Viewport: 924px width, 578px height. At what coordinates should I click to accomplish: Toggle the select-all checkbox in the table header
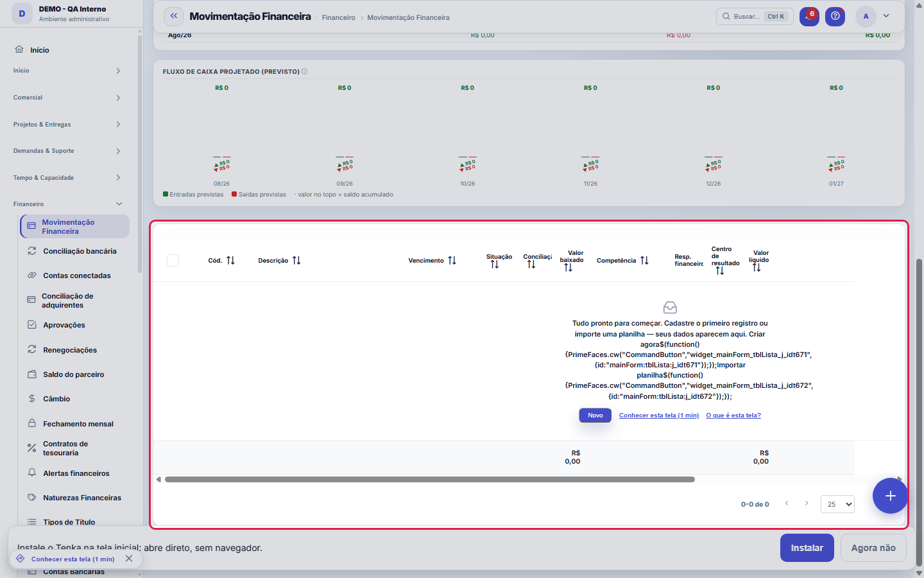coord(173,260)
